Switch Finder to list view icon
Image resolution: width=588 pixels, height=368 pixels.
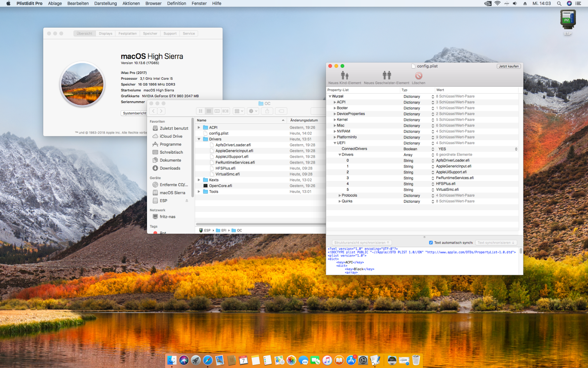pos(209,111)
